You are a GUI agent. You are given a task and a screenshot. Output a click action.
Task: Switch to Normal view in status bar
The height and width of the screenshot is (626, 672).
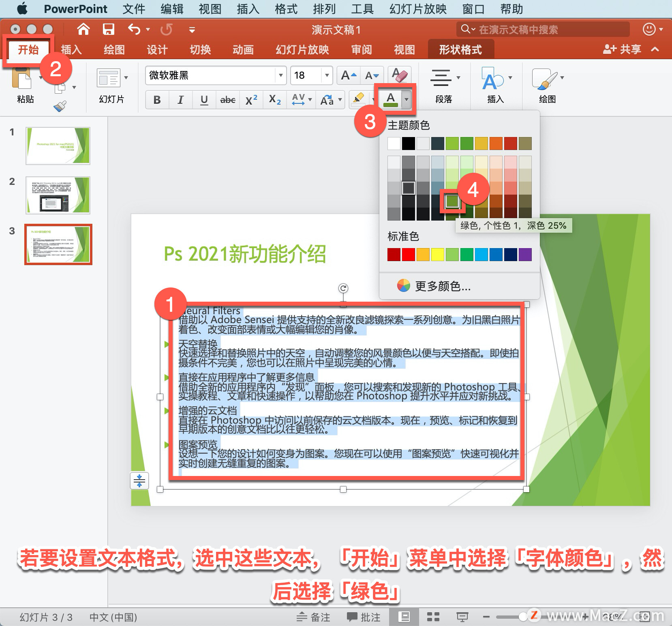404,617
